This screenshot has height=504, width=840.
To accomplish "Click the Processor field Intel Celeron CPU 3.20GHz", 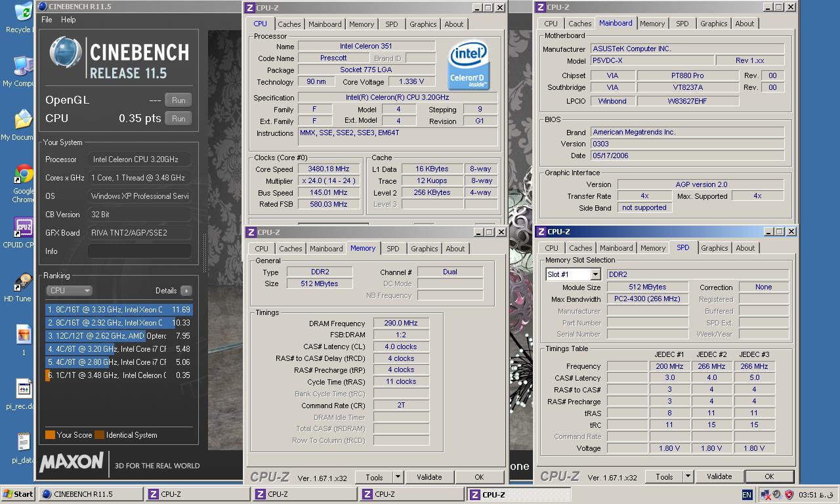I will click(x=140, y=159).
